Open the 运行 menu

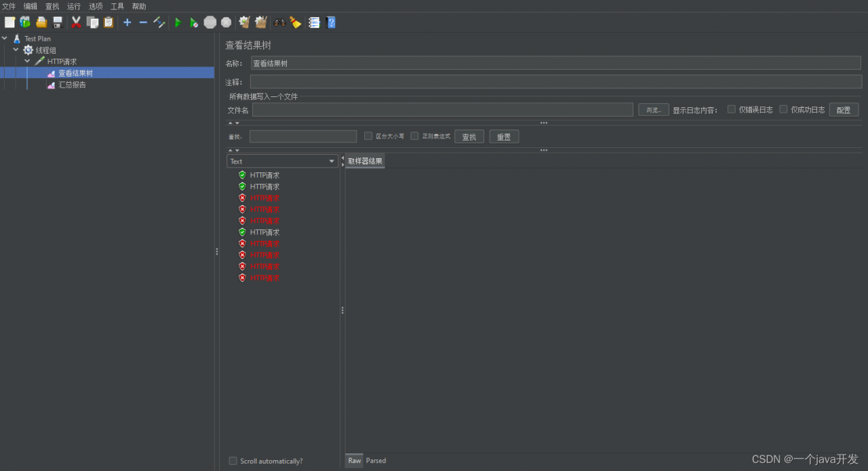pyautogui.click(x=74, y=6)
